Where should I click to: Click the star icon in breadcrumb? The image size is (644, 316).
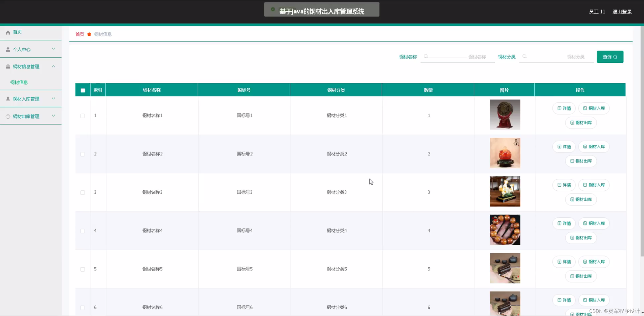tap(89, 34)
